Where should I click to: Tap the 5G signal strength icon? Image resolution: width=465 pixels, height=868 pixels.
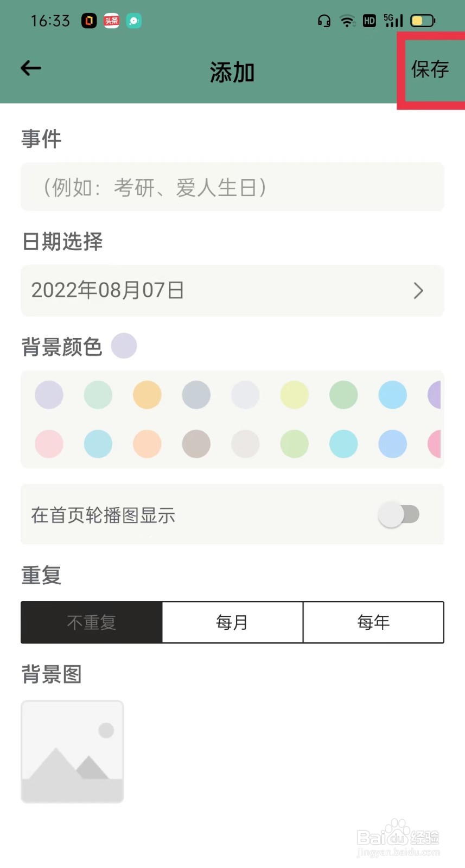pos(393,21)
